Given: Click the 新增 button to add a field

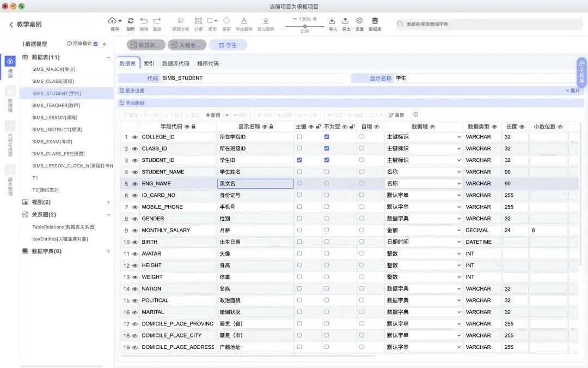Looking at the screenshot, I should 213,115.
